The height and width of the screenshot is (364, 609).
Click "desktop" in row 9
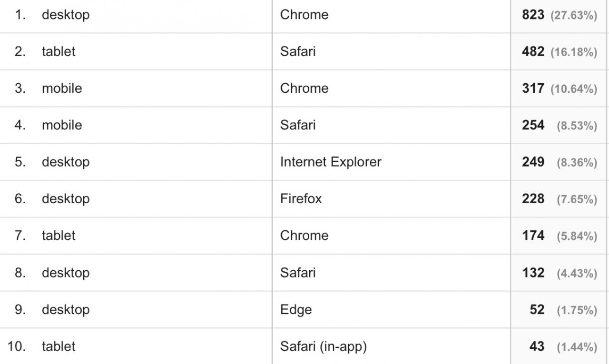tap(65, 309)
